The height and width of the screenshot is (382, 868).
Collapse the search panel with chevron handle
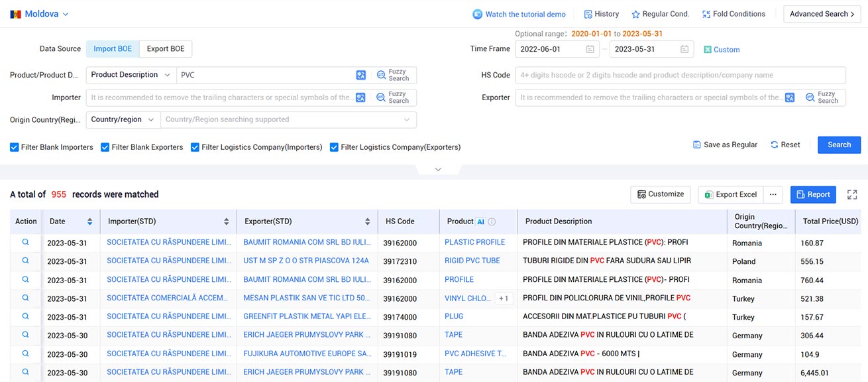(438, 170)
